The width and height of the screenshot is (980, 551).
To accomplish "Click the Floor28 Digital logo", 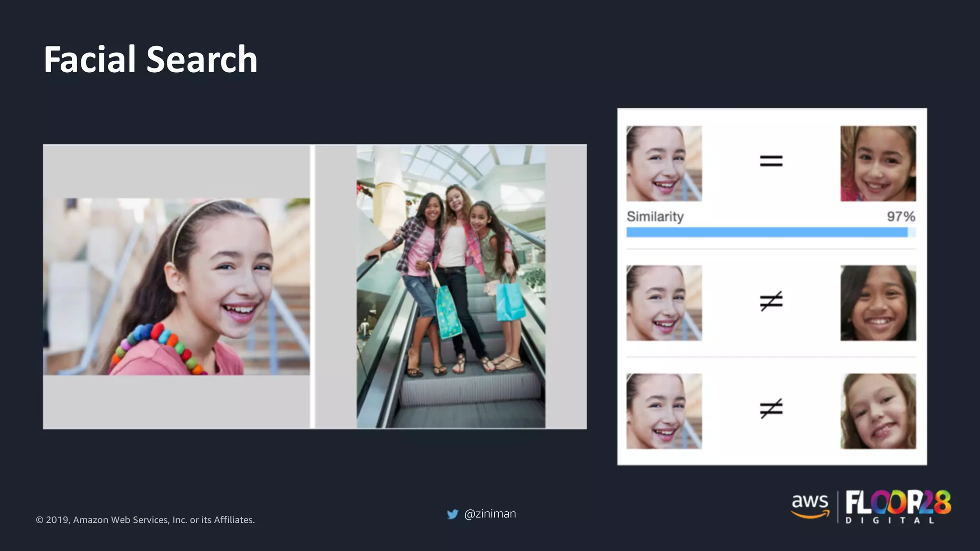I will (898, 507).
